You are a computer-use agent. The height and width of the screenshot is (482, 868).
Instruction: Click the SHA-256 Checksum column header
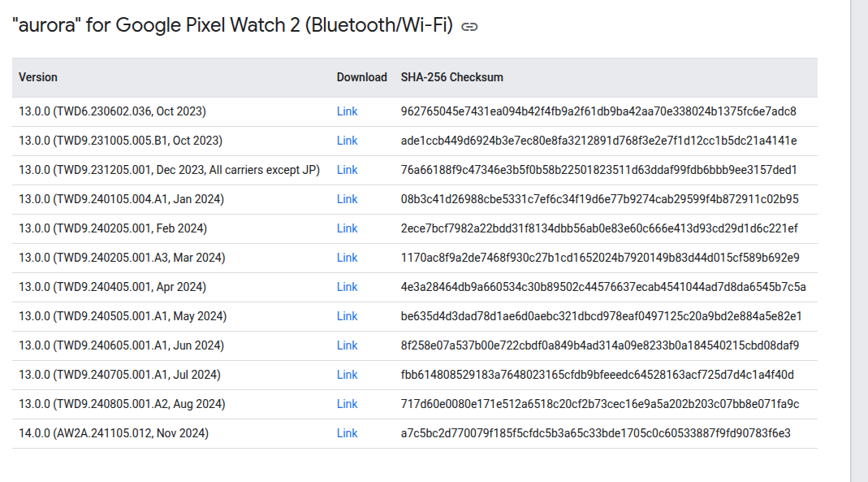(x=451, y=77)
